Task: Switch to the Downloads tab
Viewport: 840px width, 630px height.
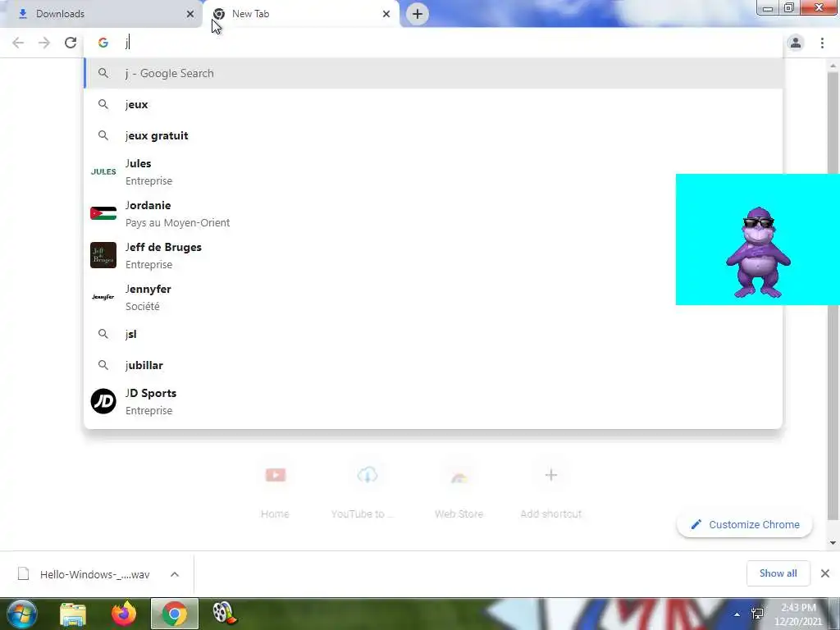Action: [102, 14]
